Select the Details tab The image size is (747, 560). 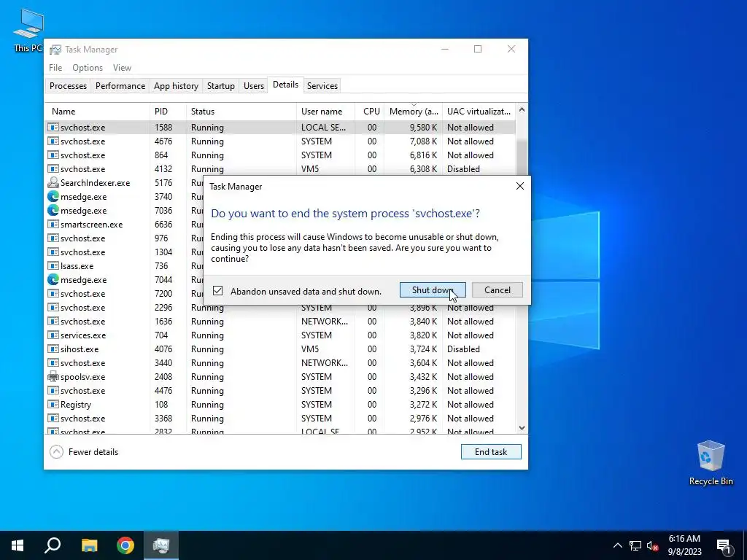(x=285, y=85)
